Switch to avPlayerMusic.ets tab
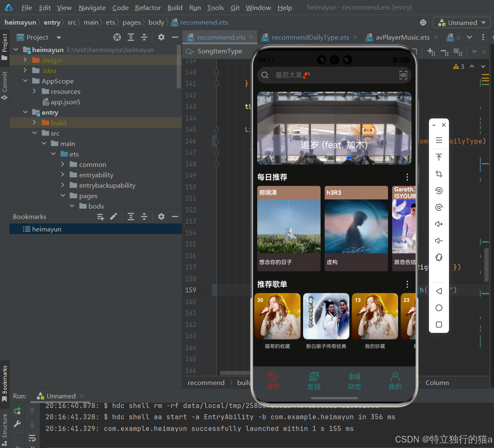Image resolution: width=494 pixels, height=448 pixels. [x=402, y=37]
